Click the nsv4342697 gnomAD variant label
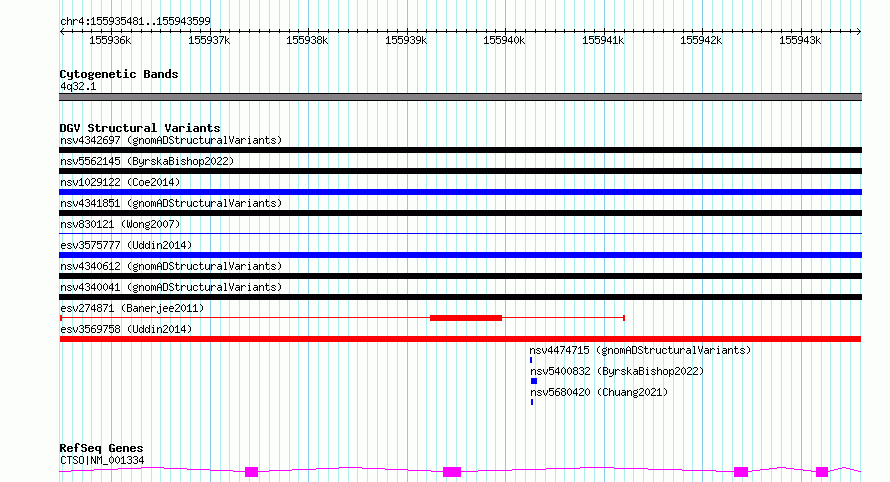Viewport: 890px width, 482px height. pyautogui.click(x=170, y=140)
